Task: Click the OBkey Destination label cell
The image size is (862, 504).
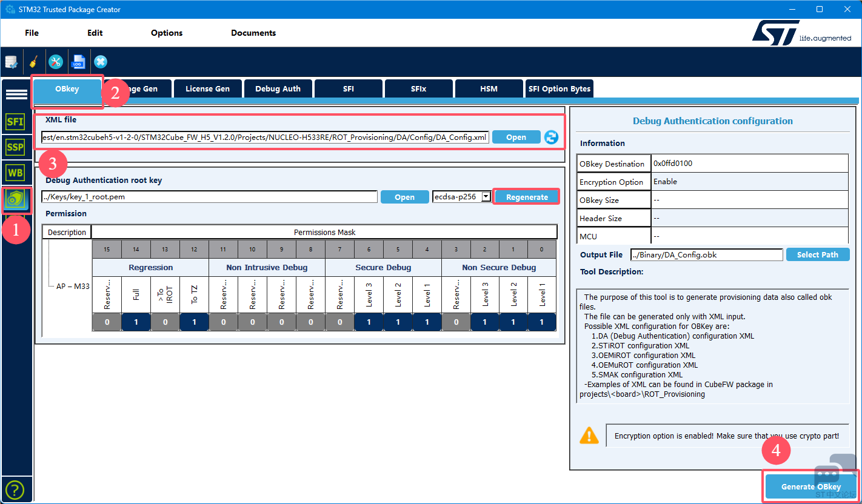Action: [x=613, y=164]
